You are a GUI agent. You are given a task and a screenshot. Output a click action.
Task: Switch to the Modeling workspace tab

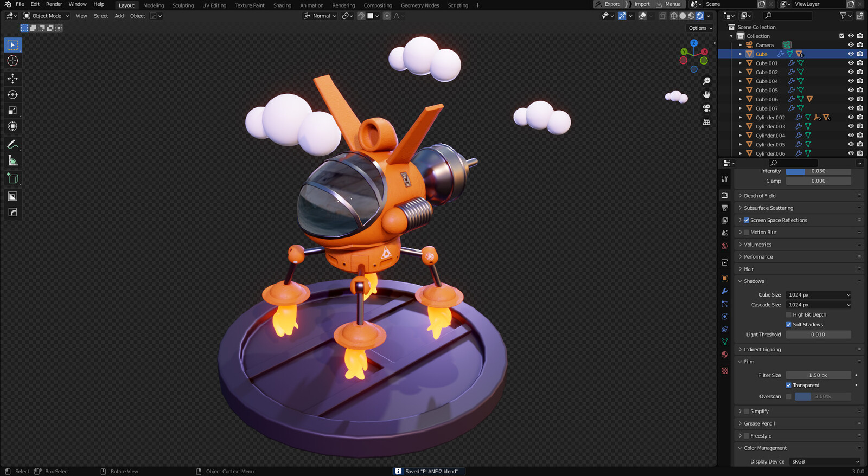pos(154,5)
